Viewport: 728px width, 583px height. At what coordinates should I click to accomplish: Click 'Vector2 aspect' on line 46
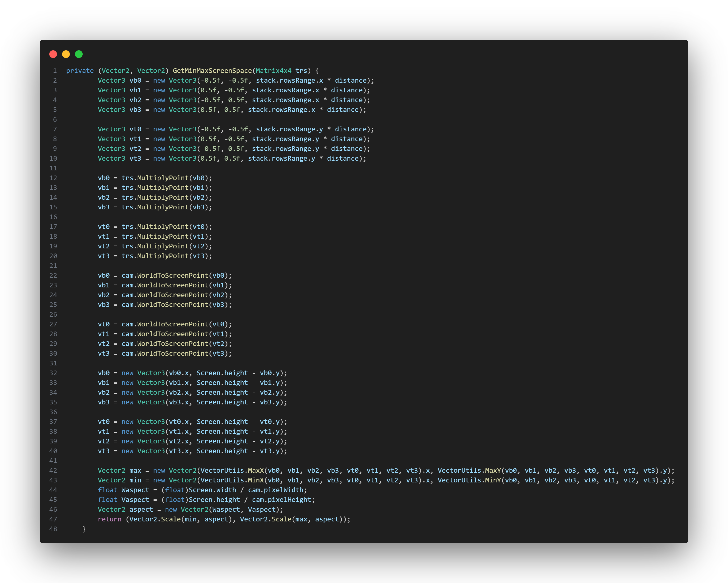pos(126,509)
